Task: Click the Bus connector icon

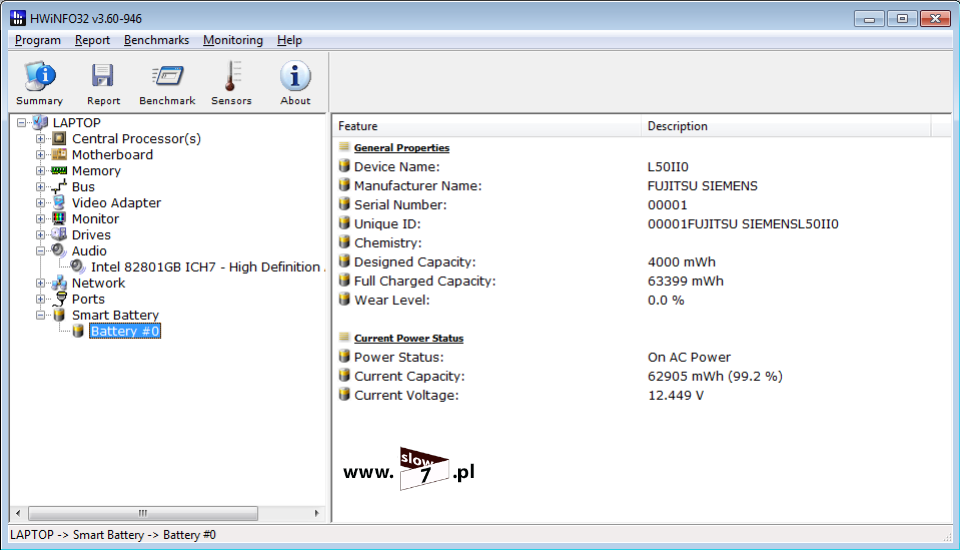Action: [59, 186]
